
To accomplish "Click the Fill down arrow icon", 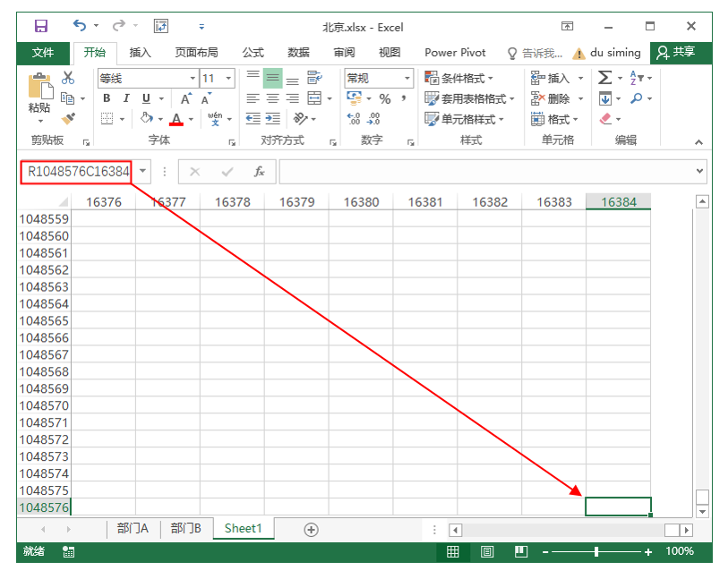I will (x=605, y=98).
